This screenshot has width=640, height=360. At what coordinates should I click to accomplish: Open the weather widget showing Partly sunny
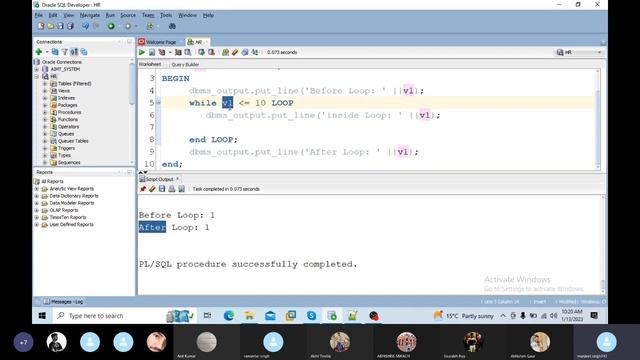(463, 316)
